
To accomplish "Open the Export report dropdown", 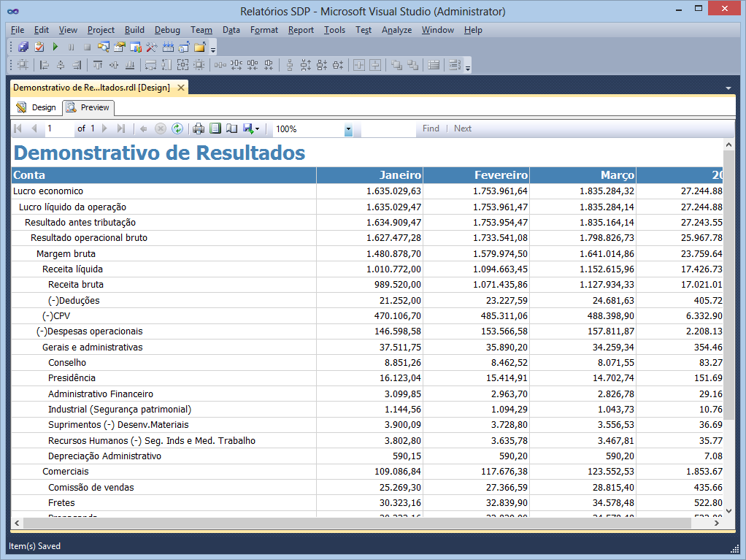I will (250, 129).
